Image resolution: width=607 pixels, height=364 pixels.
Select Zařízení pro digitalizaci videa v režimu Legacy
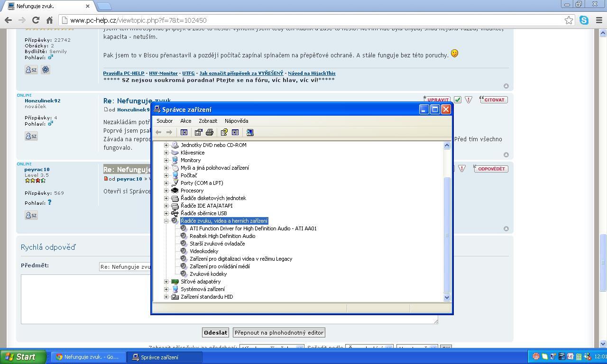pos(241,259)
